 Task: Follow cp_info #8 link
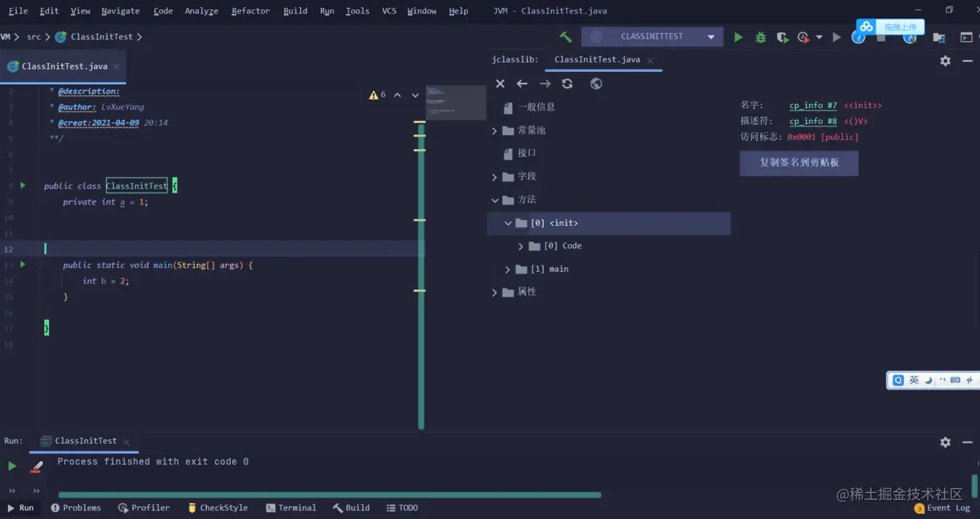[813, 122]
